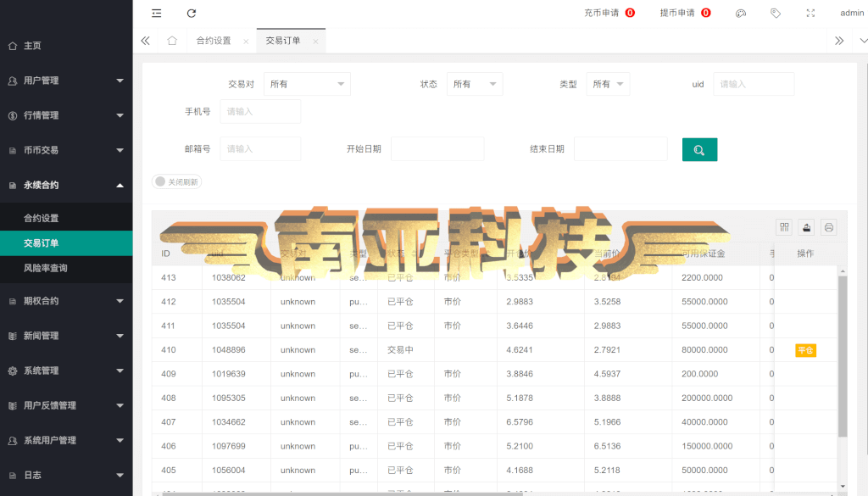Click the refresh icon in top bar
This screenshot has height=496, width=868.
(x=192, y=14)
